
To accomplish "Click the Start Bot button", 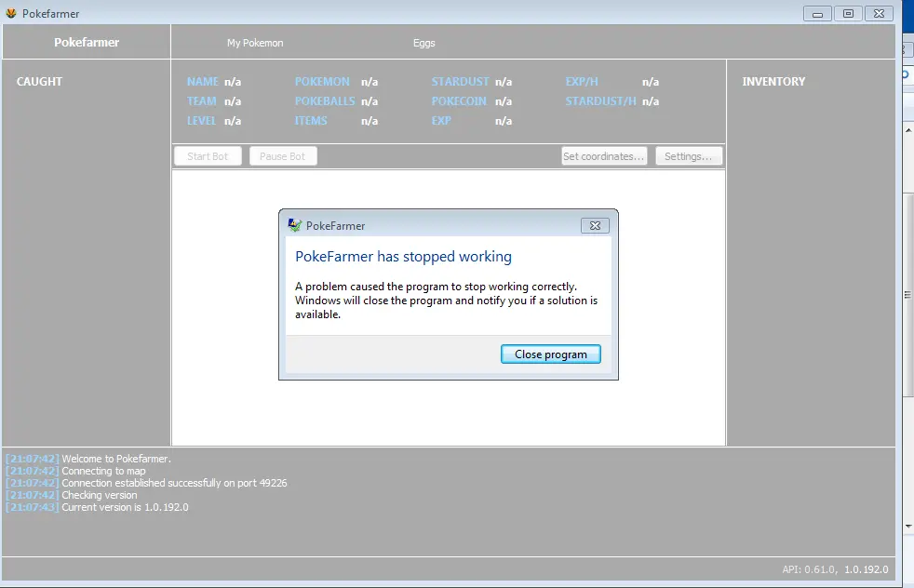I will pos(208,156).
